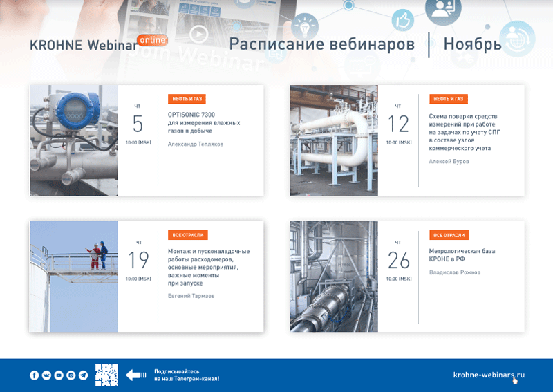The width and height of the screenshot is (553, 392).
Task: Click the lightbulb idea icon in header
Action: pyautogui.click(x=305, y=26)
